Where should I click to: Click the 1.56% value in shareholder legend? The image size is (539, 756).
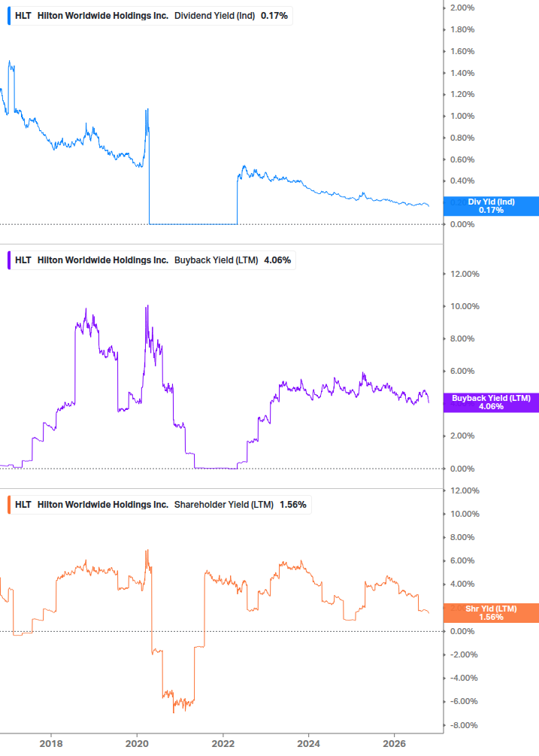[293, 505]
